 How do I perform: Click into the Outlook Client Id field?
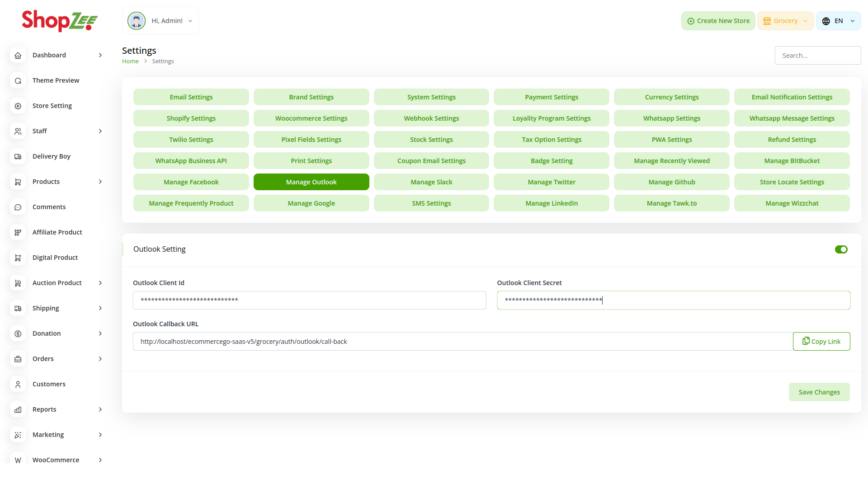309,300
